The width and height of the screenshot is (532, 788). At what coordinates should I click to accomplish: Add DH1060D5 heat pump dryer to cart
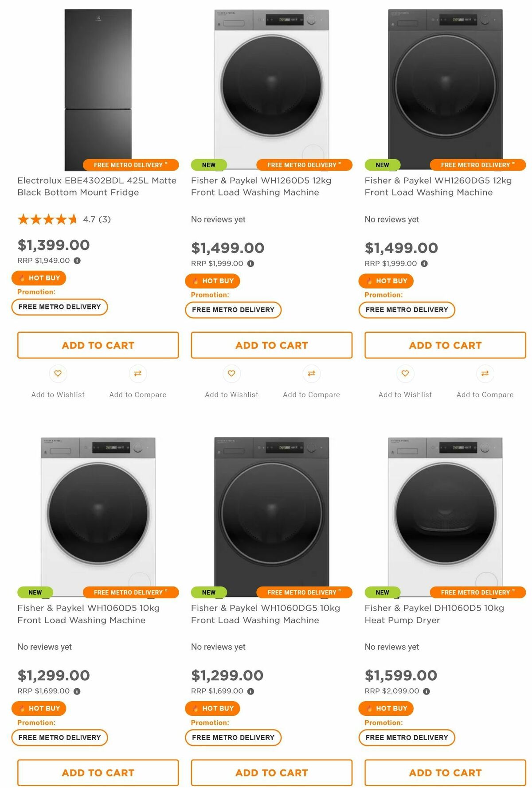[x=445, y=772]
